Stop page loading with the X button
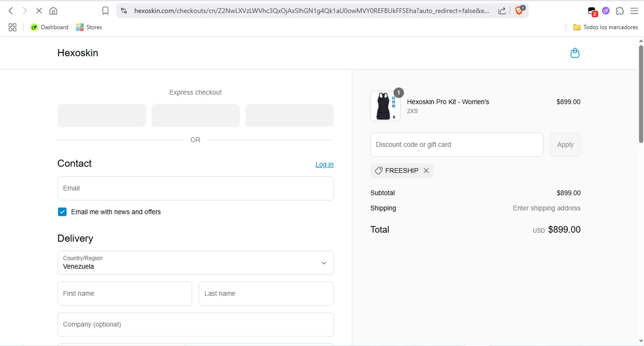The image size is (644, 346). coord(39,11)
